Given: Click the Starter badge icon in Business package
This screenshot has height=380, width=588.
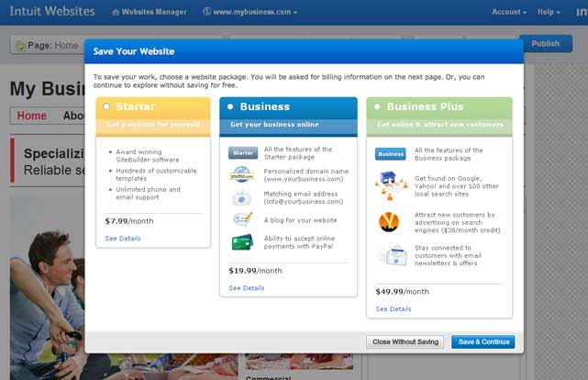Looking at the screenshot, I should tap(243, 152).
